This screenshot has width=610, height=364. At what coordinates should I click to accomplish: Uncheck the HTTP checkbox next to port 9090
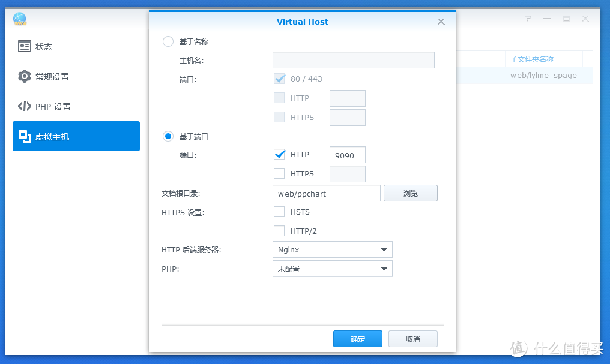click(279, 154)
